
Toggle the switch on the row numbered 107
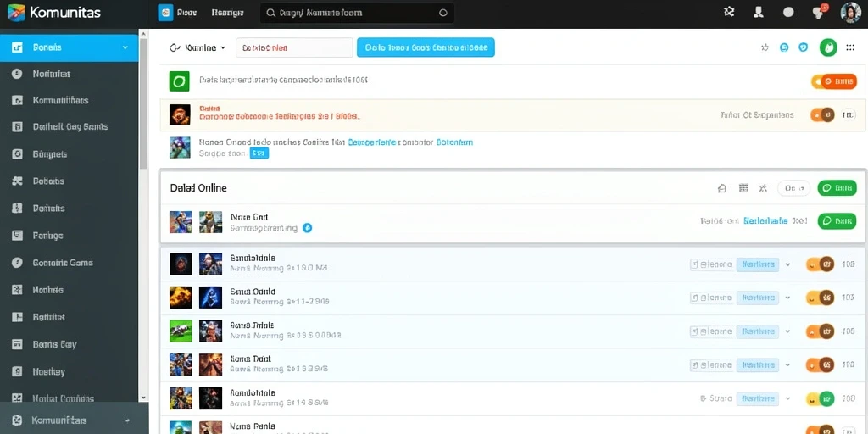821,298
